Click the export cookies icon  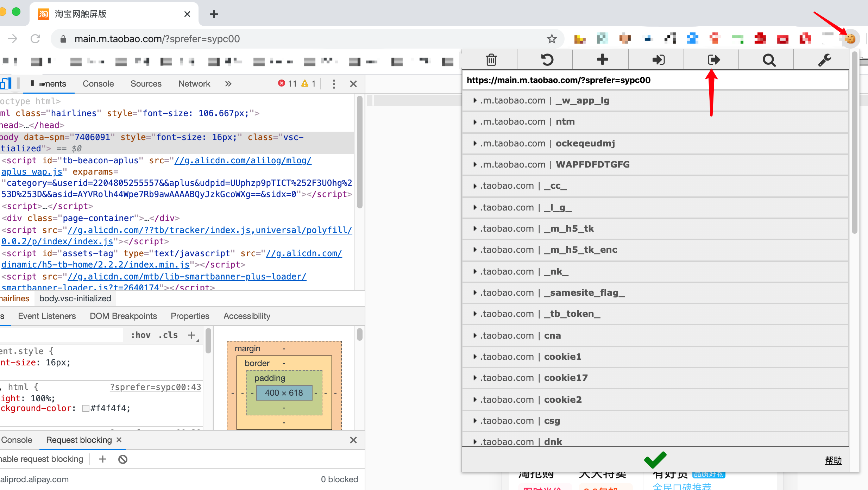pos(713,59)
